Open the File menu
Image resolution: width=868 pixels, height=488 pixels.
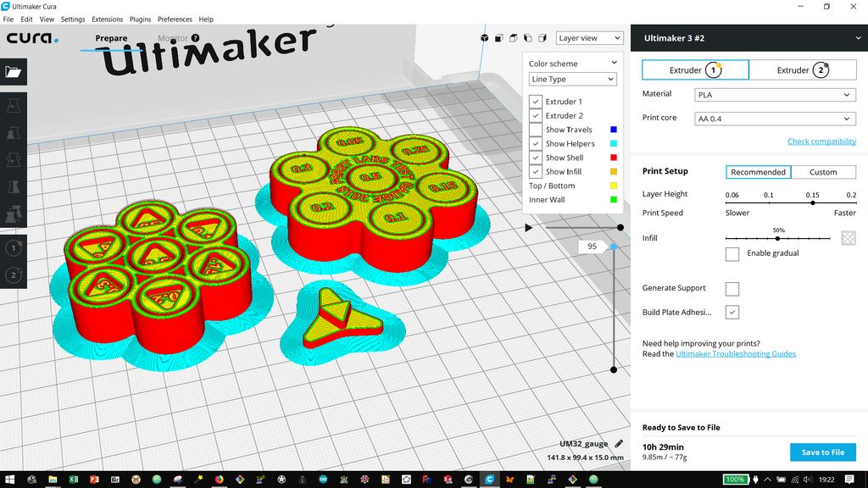[8, 19]
